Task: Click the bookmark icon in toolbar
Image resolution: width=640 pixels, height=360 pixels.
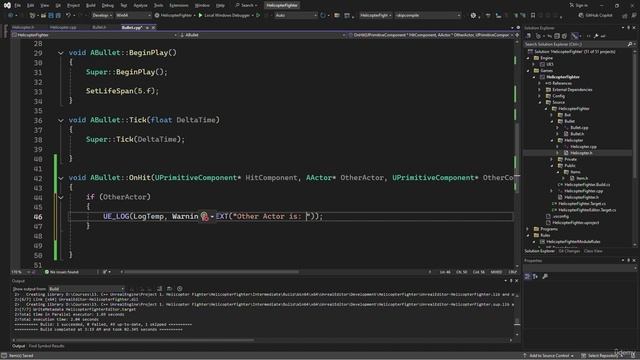Action: tap(533, 15)
